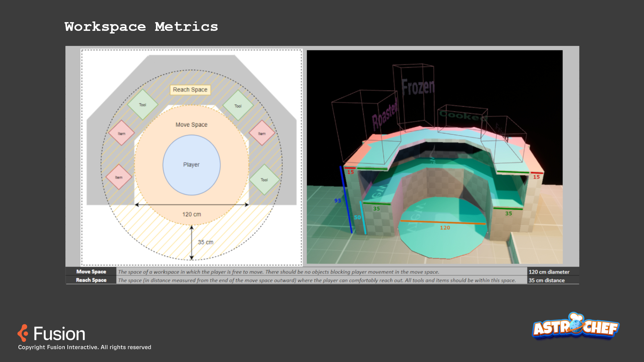Click the Reach Space yellow label
644x362 pixels.
click(190, 90)
